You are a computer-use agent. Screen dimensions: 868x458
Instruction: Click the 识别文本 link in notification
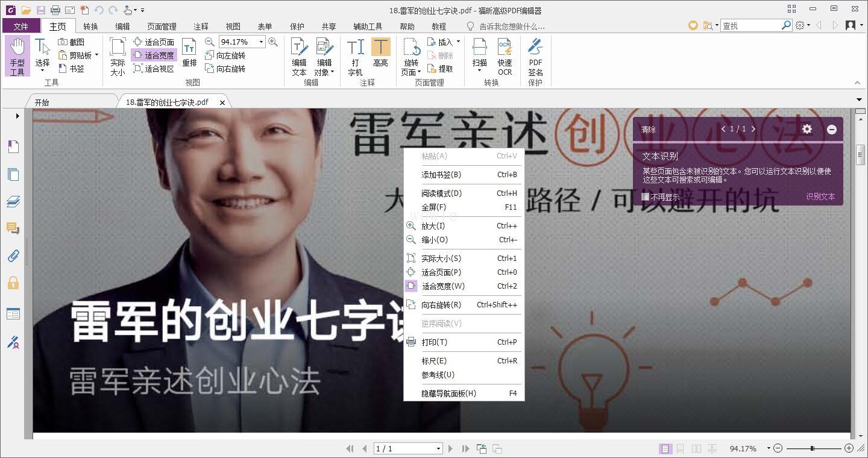820,196
